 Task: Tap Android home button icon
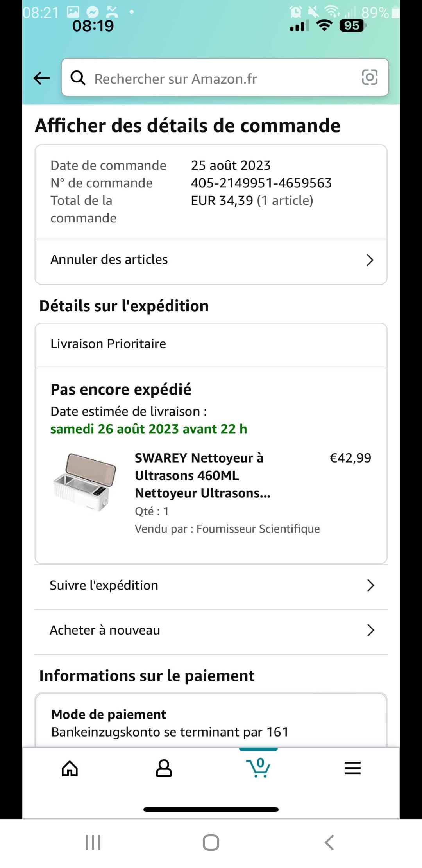point(211,842)
